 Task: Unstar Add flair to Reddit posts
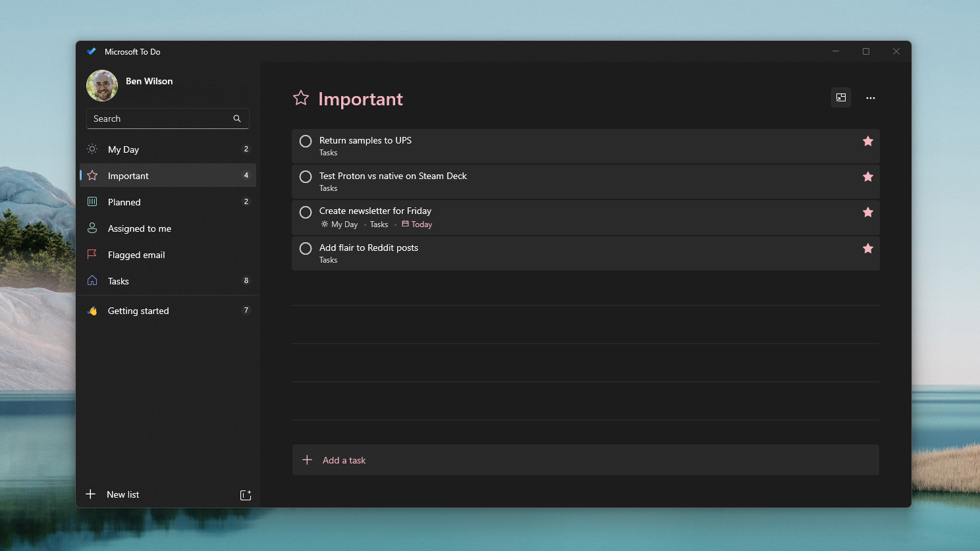point(868,248)
